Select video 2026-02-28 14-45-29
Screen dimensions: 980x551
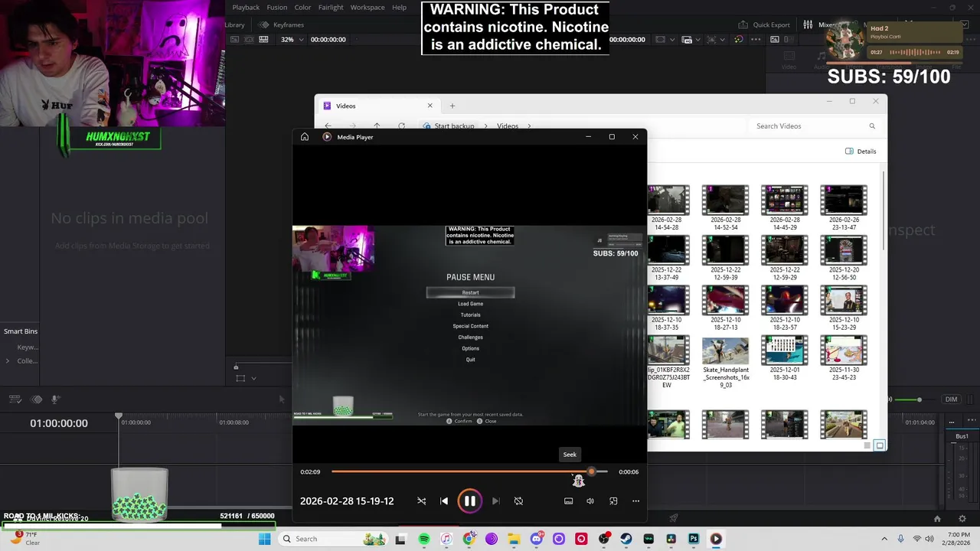coord(784,208)
